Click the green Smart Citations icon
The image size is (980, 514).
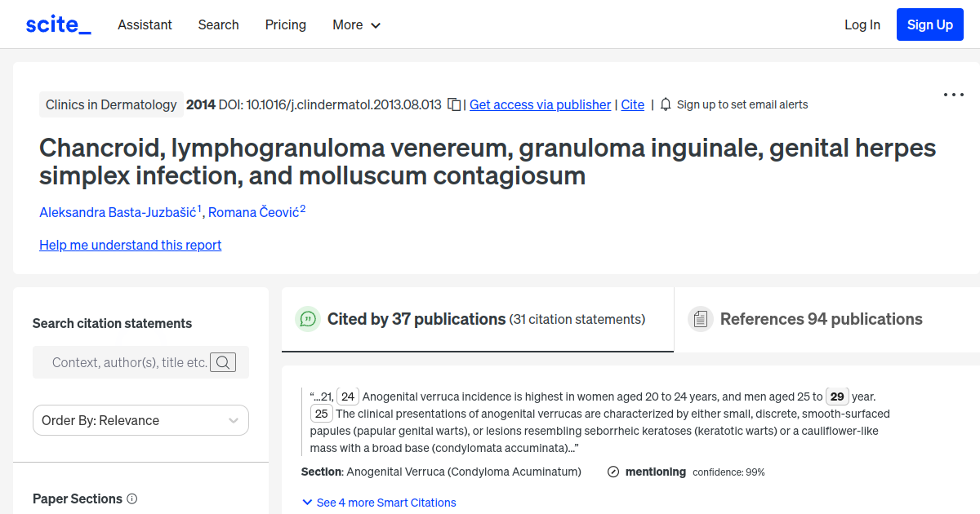[308, 319]
